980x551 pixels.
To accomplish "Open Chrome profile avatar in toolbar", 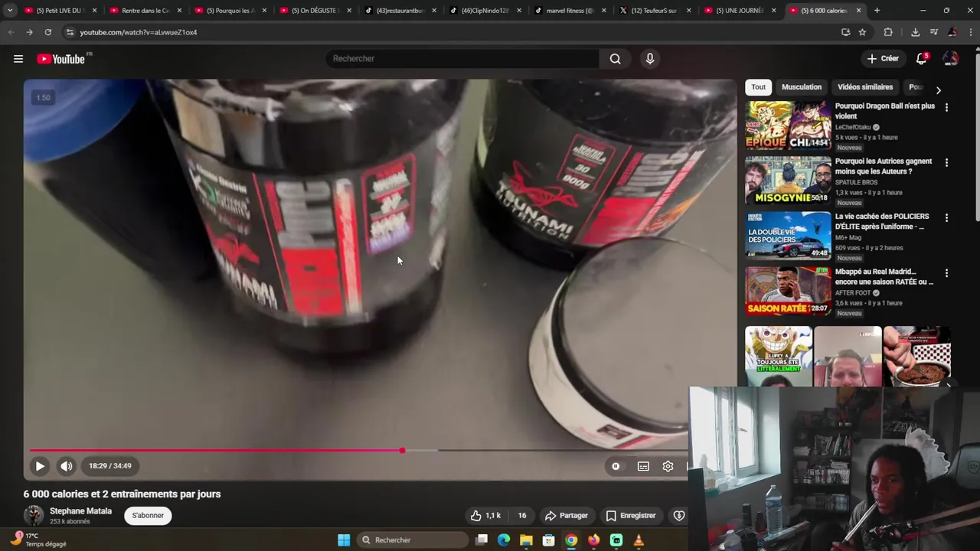I will click(x=952, y=32).
